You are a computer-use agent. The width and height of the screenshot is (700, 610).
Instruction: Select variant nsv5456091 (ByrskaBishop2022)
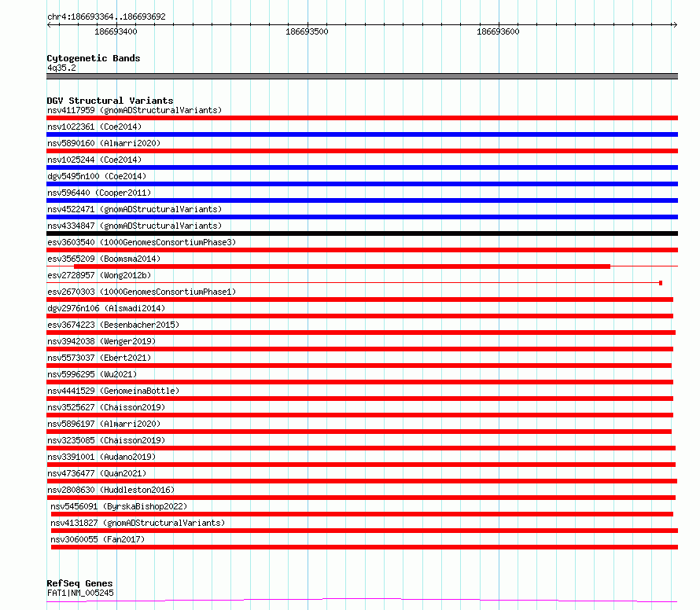pos(119,506)
